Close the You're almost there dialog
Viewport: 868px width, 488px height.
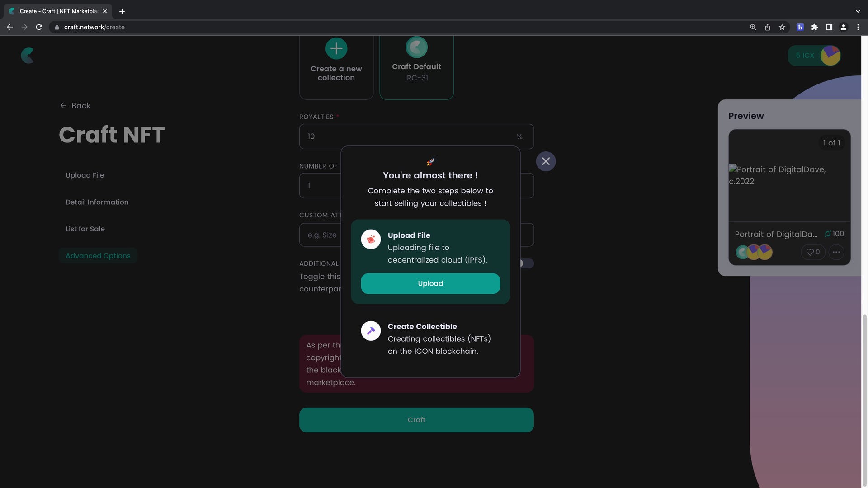tap(546, 161)
